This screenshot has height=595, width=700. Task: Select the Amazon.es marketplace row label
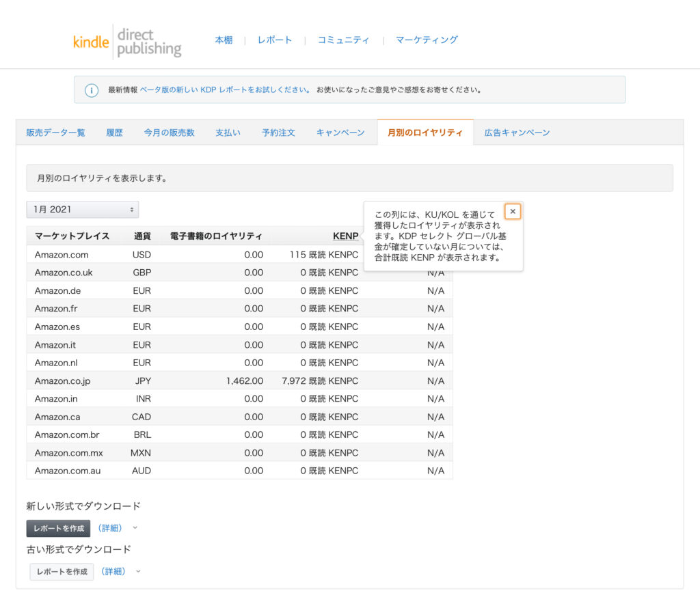[57, 327]
